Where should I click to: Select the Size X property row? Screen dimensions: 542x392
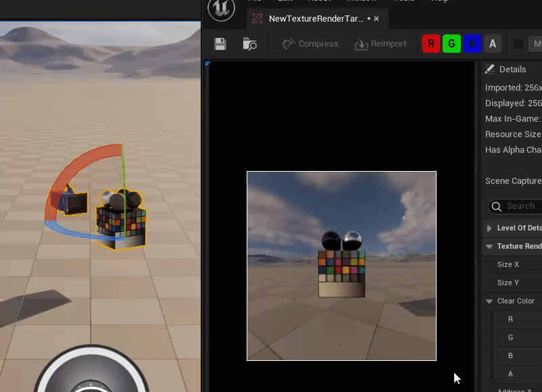(512, 264)
